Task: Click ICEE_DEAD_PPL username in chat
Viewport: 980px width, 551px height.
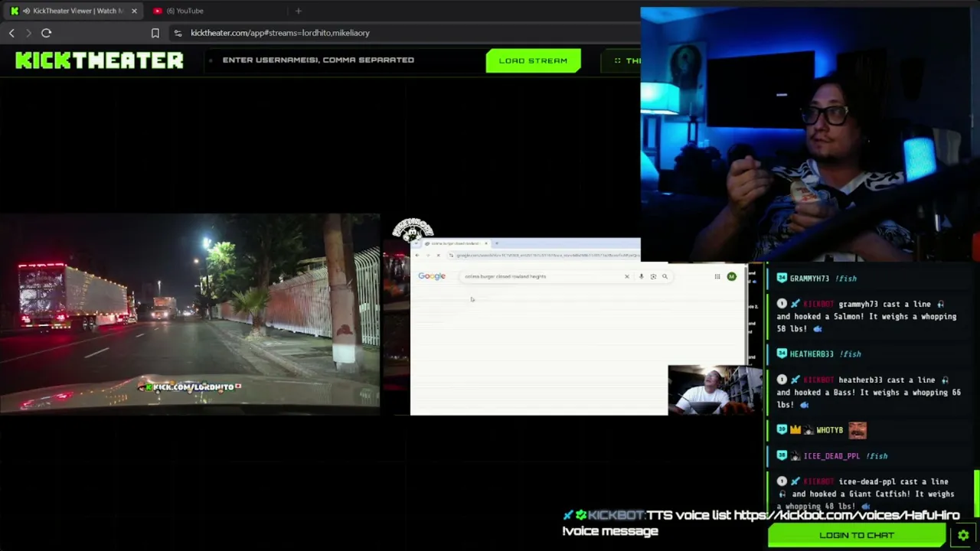Action: coord(832,456)
